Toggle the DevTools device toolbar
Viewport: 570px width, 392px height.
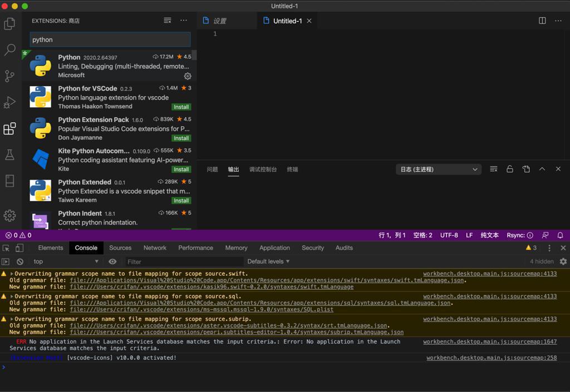coord(19,248)
